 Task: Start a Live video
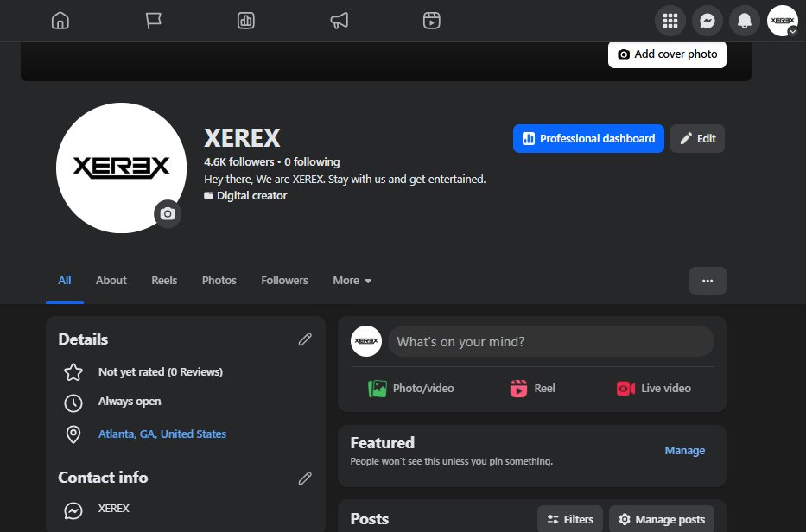[x=653, y=389]
